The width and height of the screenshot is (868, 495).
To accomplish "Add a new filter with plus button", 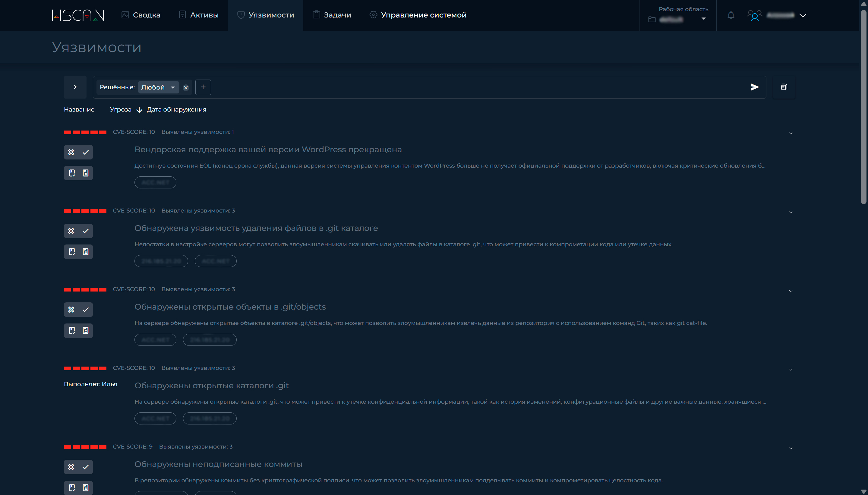I will coord(203,87).
